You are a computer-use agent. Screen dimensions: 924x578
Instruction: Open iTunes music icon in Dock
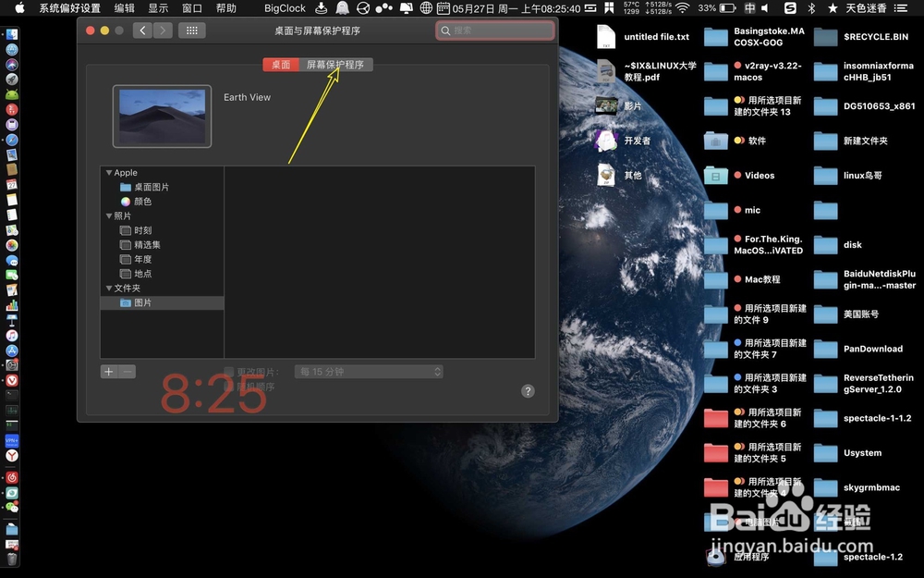(12, 335)
